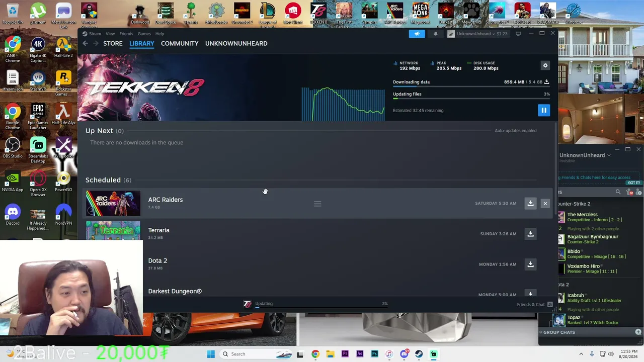The width and height of the screenshot is (644, 362).
Task: Click Auto-updates enabled label
Action: point(516,131)
